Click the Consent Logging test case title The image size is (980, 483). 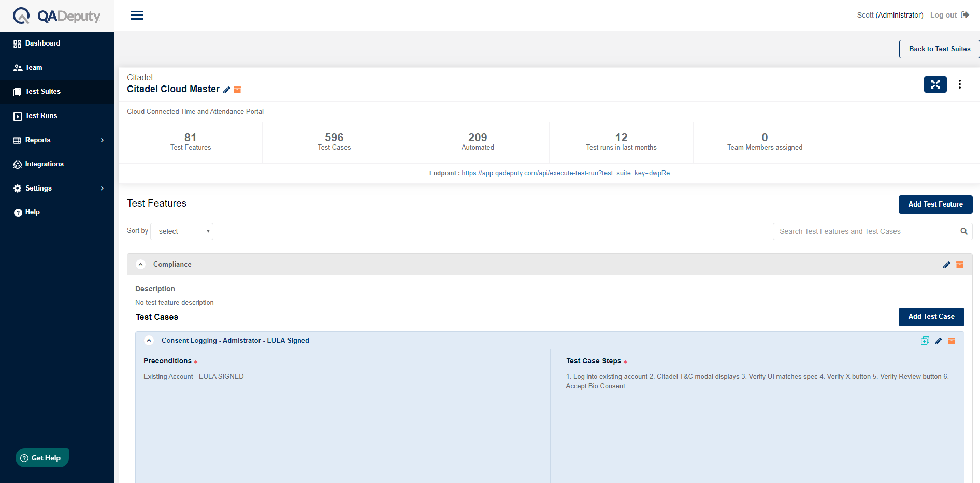tap(235, 341)
